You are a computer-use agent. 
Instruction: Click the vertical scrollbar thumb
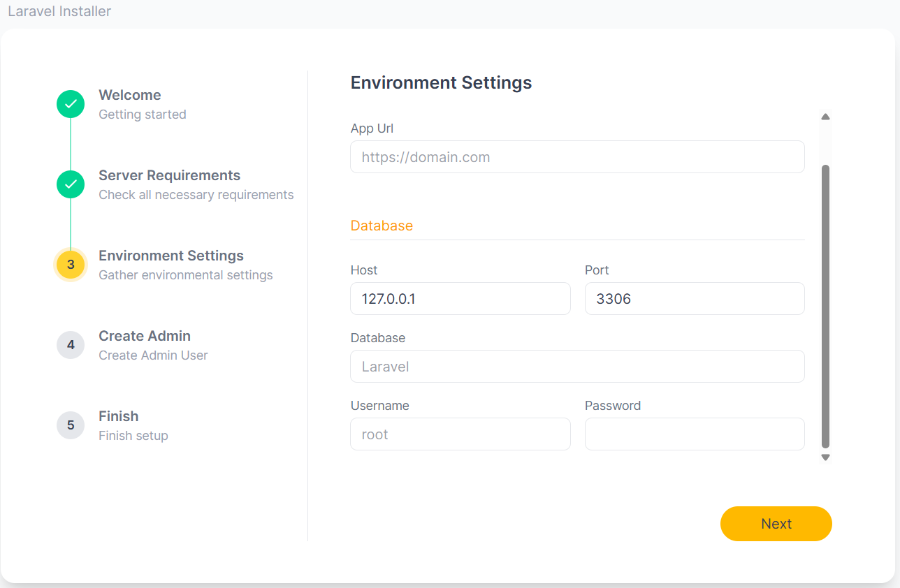[825, 306]
